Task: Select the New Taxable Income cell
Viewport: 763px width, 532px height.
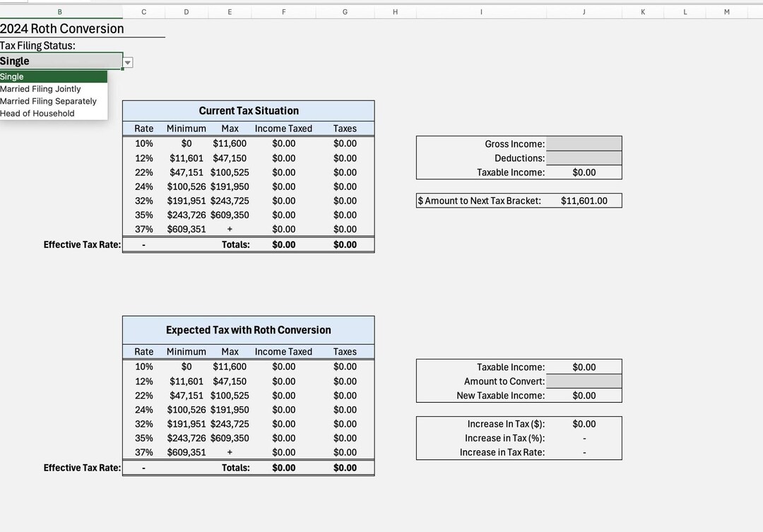Action: point(584,395)
